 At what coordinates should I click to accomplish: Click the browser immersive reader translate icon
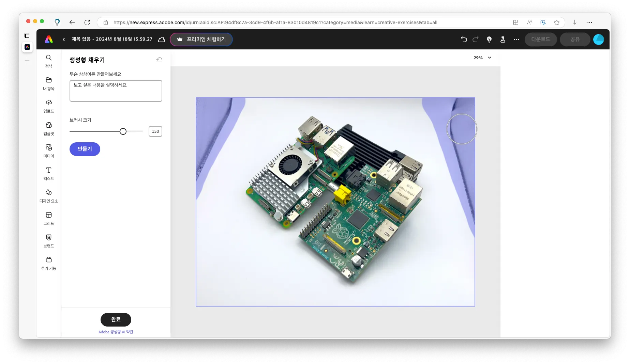click(x=543, y=22)
